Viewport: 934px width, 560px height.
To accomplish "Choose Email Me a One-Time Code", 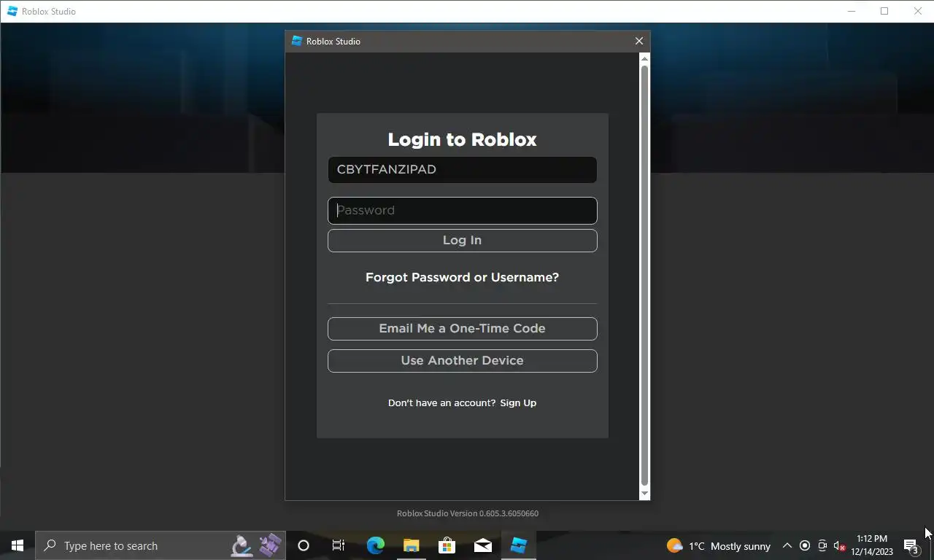I will [462, 329].
